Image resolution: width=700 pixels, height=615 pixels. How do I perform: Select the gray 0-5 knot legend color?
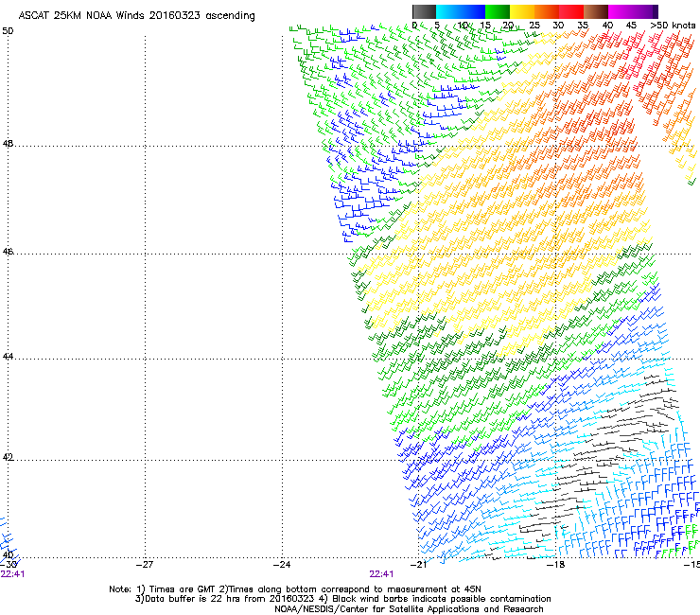point(424,11)
